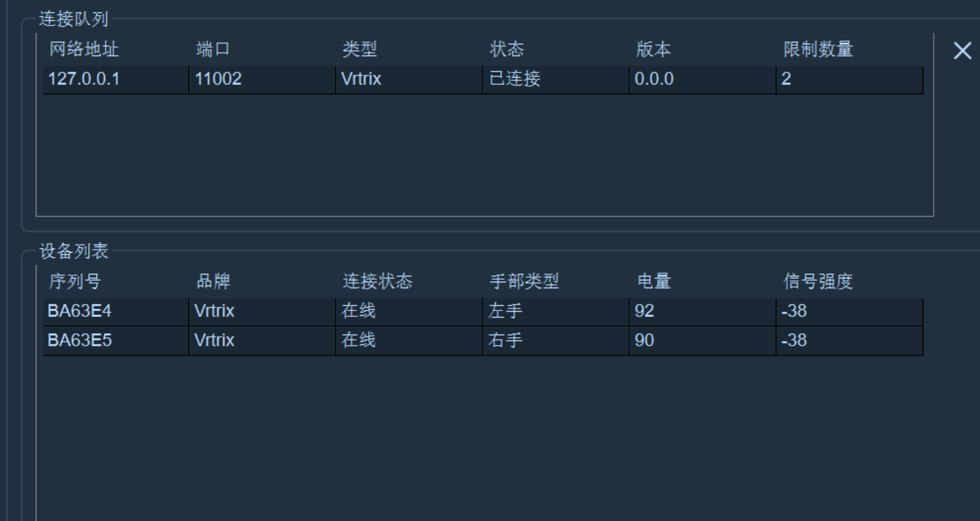Viewport: 980px width, 521px height.
Task: Click the 左手 hand type cell
Action: (x=556, y=312)
